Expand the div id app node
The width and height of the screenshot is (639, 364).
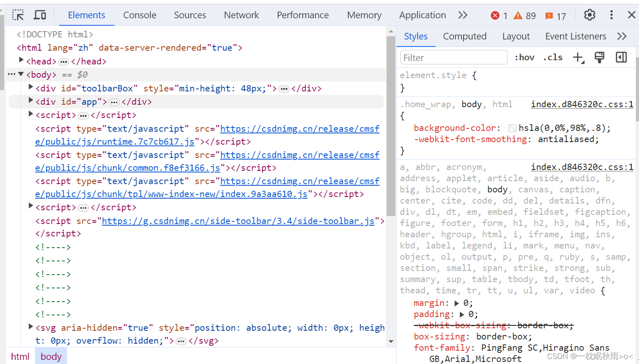30,101
